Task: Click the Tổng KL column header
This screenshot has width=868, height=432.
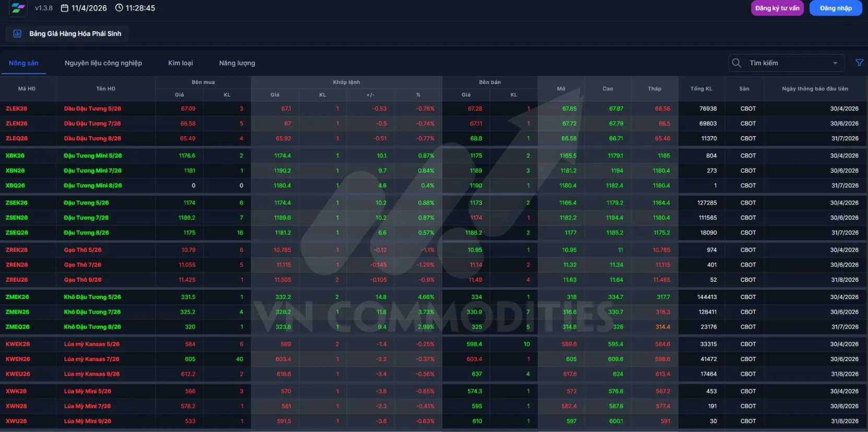Action: point(701,89)
